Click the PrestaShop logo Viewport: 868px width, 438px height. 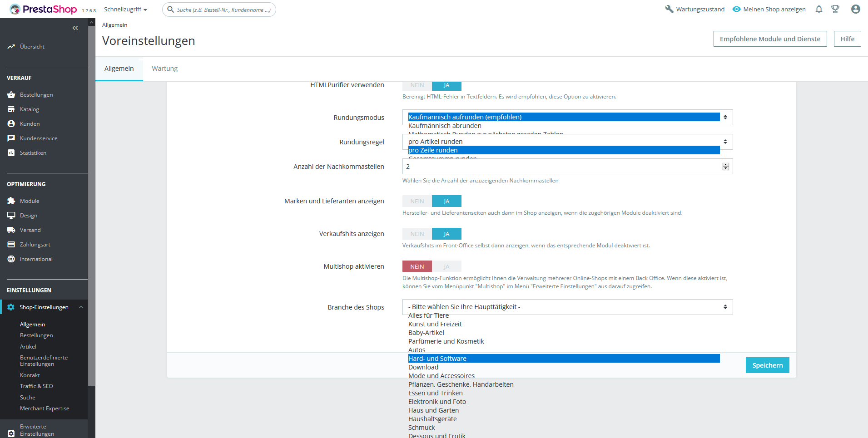[43, 9]
